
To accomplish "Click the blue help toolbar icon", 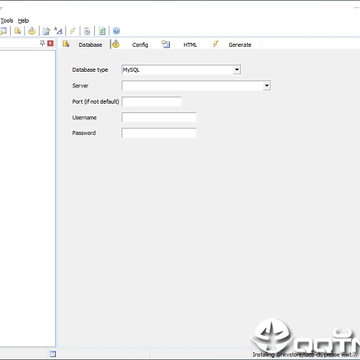I will [116, 31].
